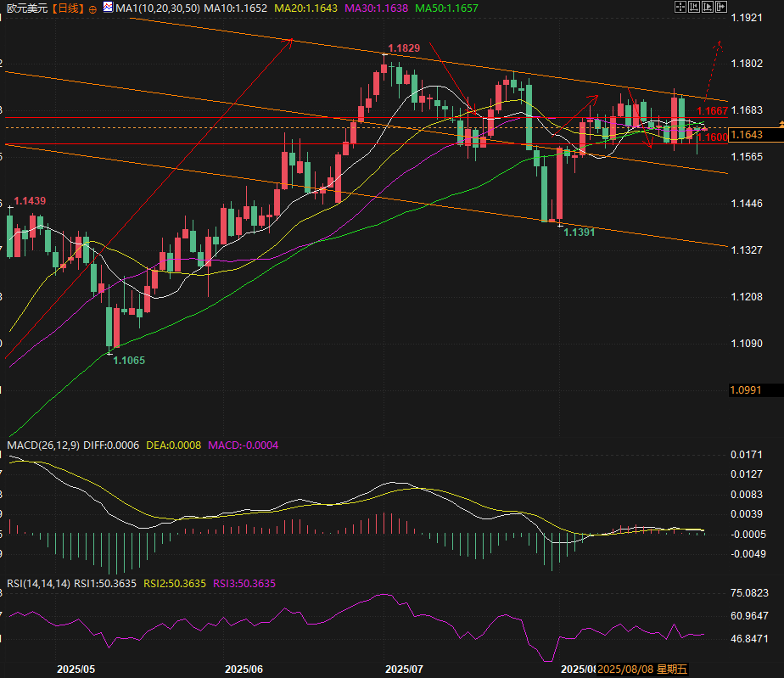Click the MA10:1.1652 value

pos(236,8)
